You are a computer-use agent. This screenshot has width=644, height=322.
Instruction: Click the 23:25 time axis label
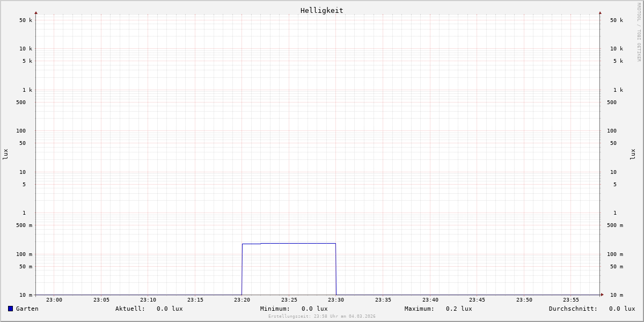coord(289,300)
